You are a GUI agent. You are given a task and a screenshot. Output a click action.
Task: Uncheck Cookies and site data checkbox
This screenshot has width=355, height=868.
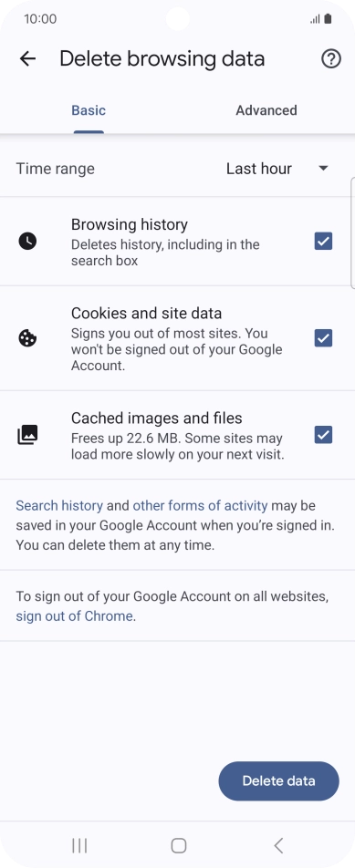pyautogui.click(x=323, y=338)
